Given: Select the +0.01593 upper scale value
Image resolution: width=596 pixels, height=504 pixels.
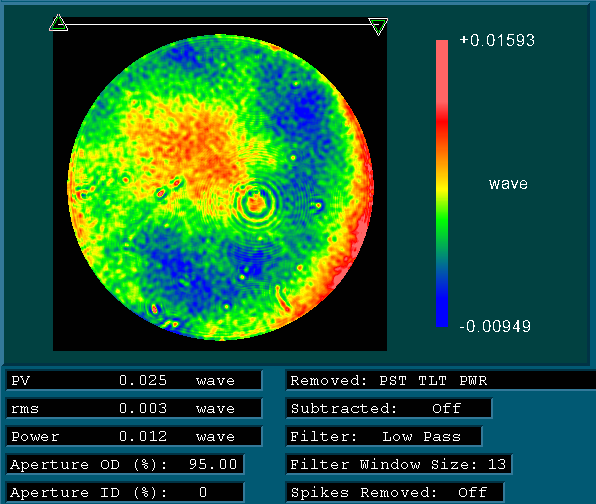Looking at the screenshot, I should (x=497, y=40).
